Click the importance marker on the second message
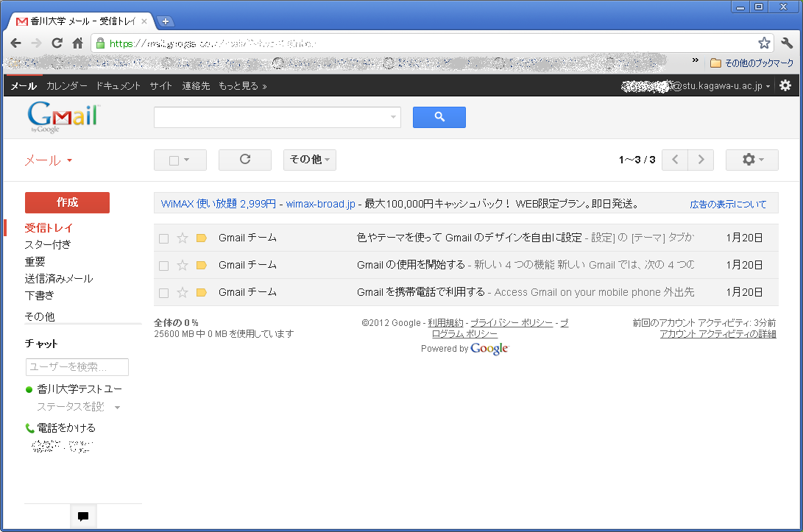Screen dimensions: 803x532 tap(201, 265)
